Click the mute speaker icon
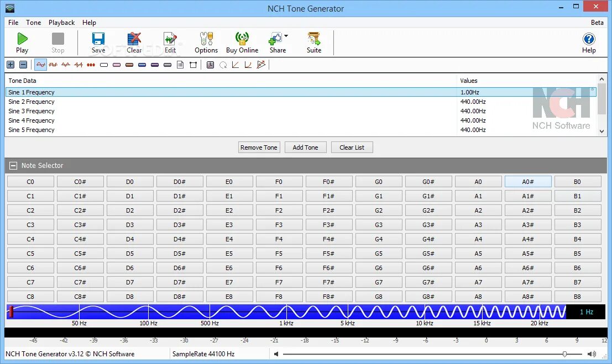 pos(276,354)
